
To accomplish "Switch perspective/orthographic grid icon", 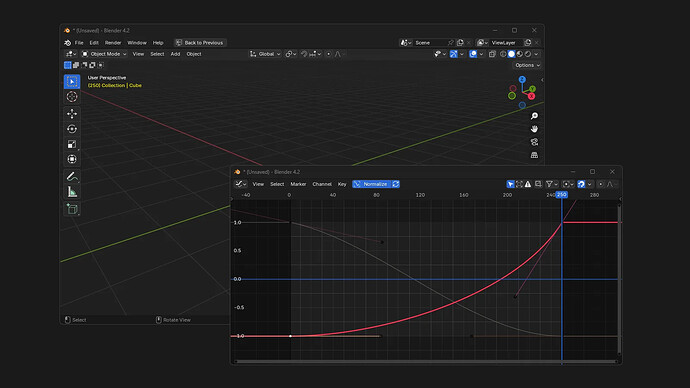I will pos(534,155).
